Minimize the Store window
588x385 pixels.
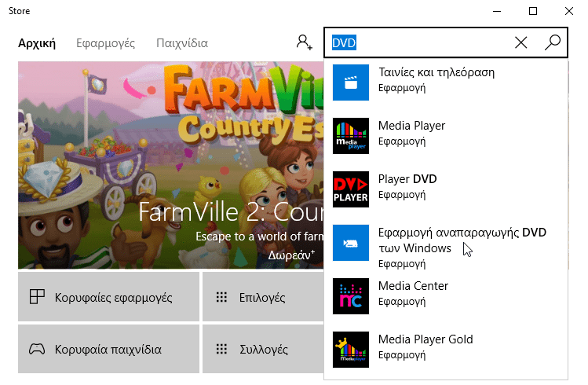(x=497, y=11)
